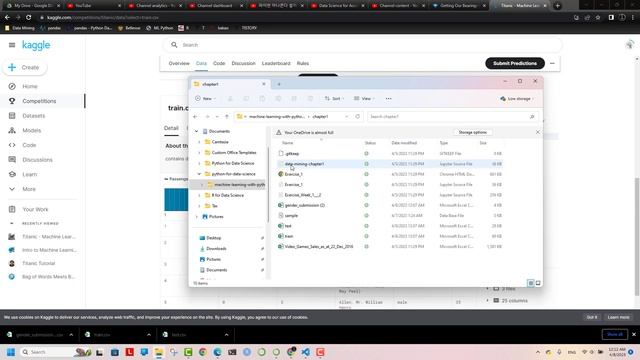Collapse the python-for-data-science tree node

point(199,174)
